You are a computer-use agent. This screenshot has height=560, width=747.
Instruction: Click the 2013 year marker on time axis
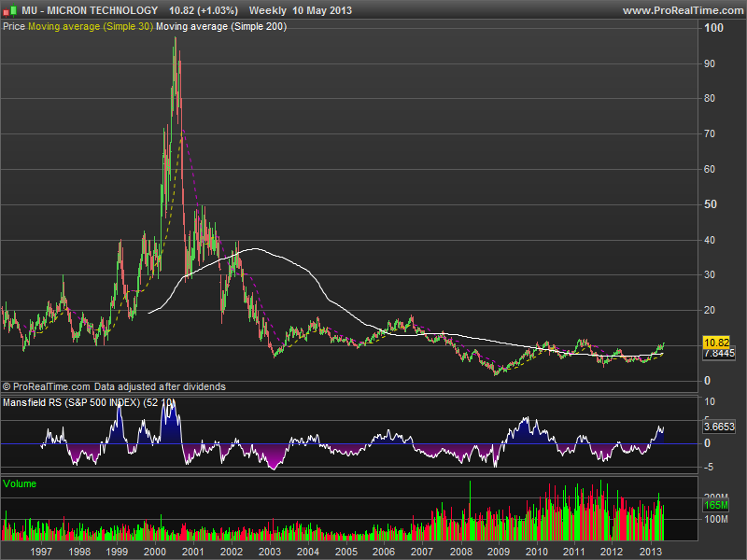(649, 552)
